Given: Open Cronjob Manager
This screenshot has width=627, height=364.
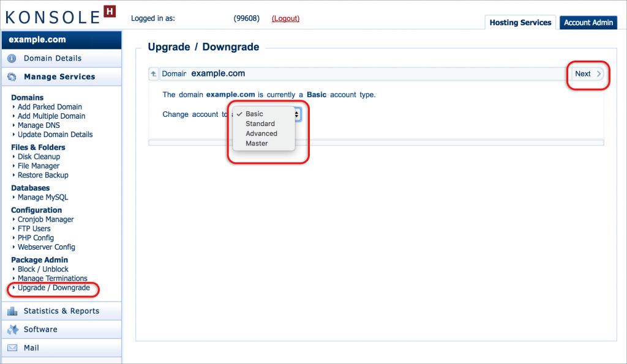Looking at the screenshot, I should click(x=45, y=219).
